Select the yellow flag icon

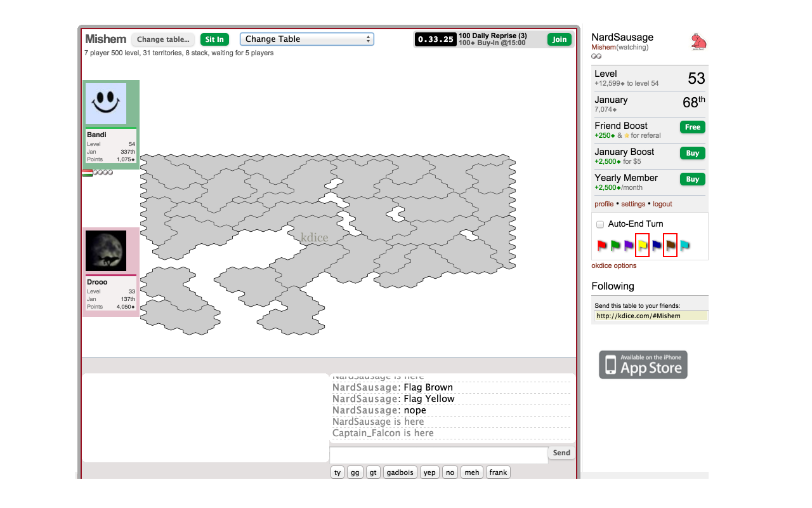coord(643,246)
